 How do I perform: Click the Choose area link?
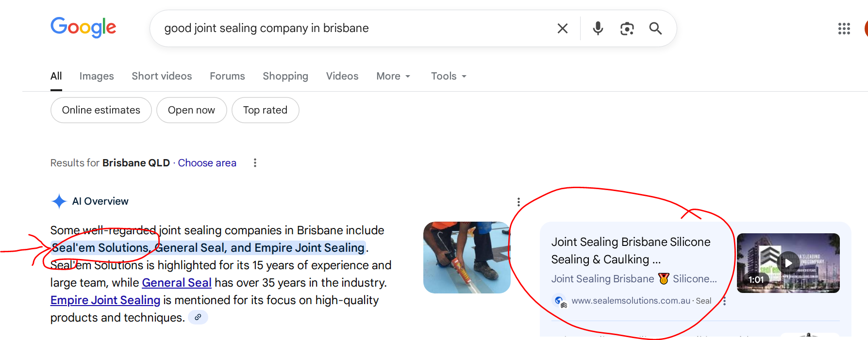207,162
